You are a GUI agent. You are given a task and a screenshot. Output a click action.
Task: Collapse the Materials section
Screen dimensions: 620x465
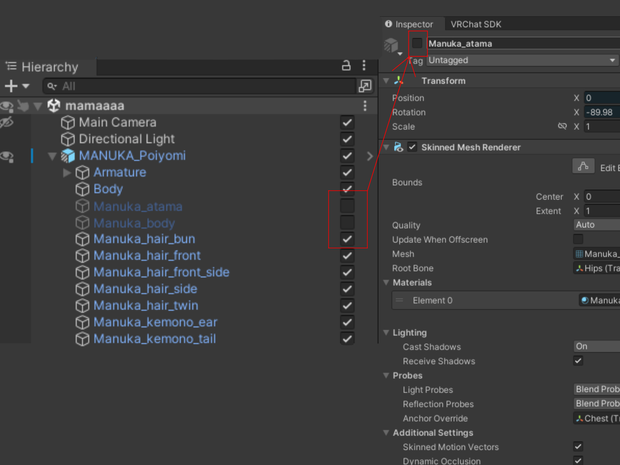click(386, 282)
